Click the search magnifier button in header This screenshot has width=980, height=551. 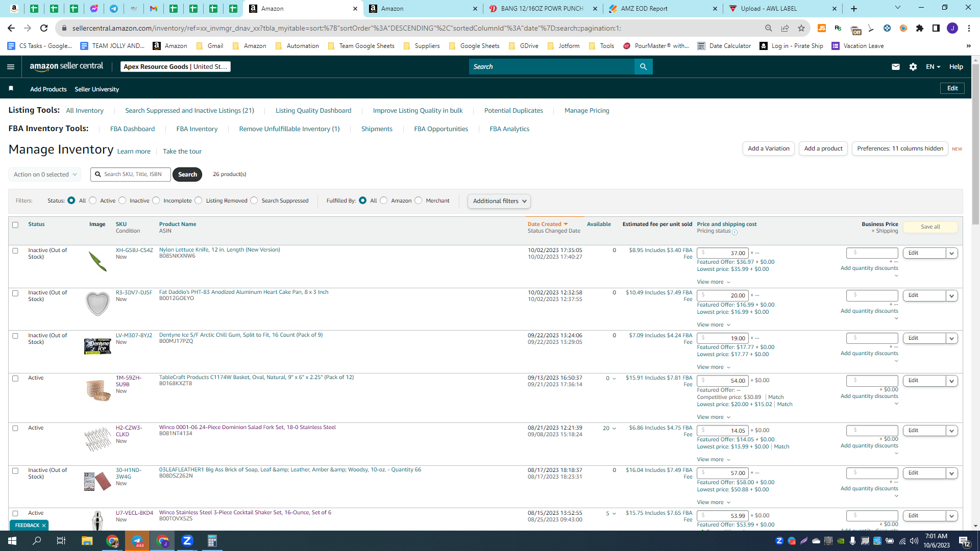coord(643,67)
